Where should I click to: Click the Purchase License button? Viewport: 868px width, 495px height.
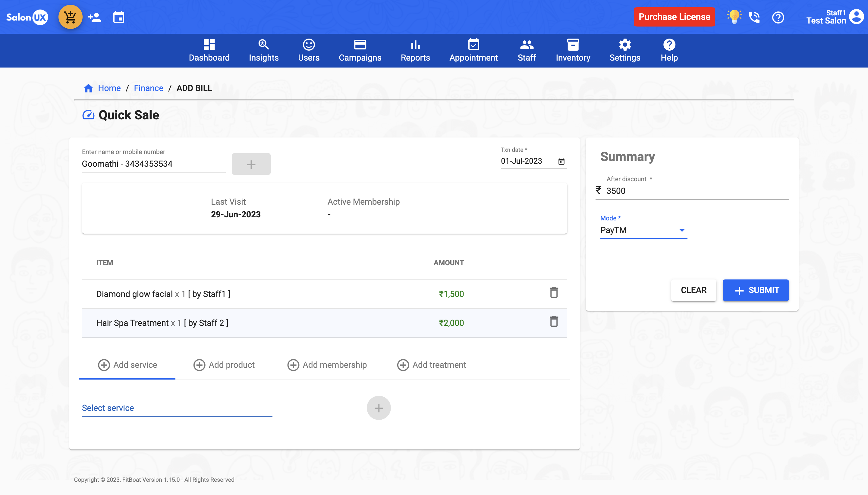[x=674, y=17]
